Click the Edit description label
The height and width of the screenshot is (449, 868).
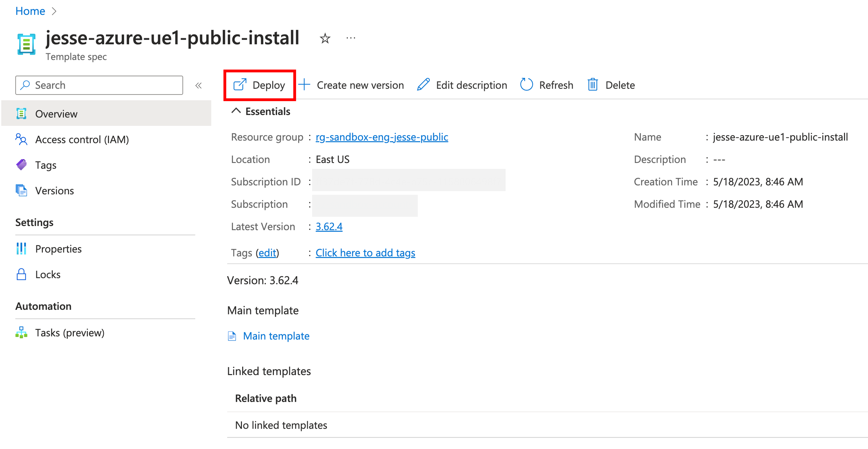click(x=472, y=85)
